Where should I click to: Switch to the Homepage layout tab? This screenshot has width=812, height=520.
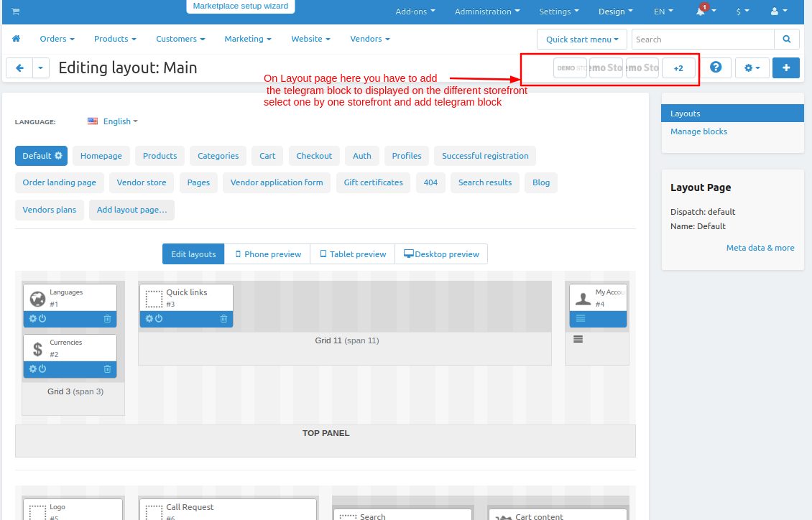pos(101,156)
